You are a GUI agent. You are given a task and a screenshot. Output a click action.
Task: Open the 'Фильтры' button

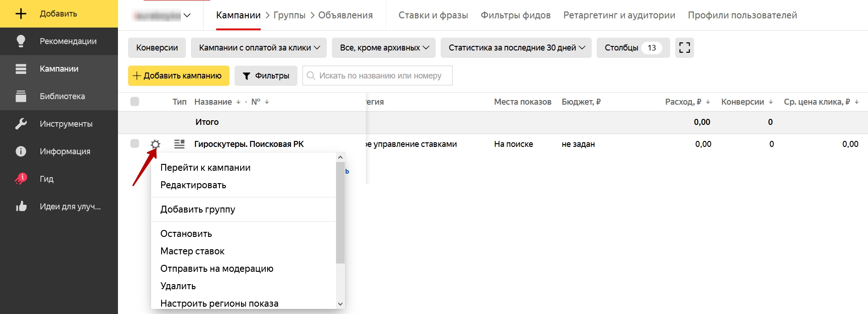(x=266, y=76)
